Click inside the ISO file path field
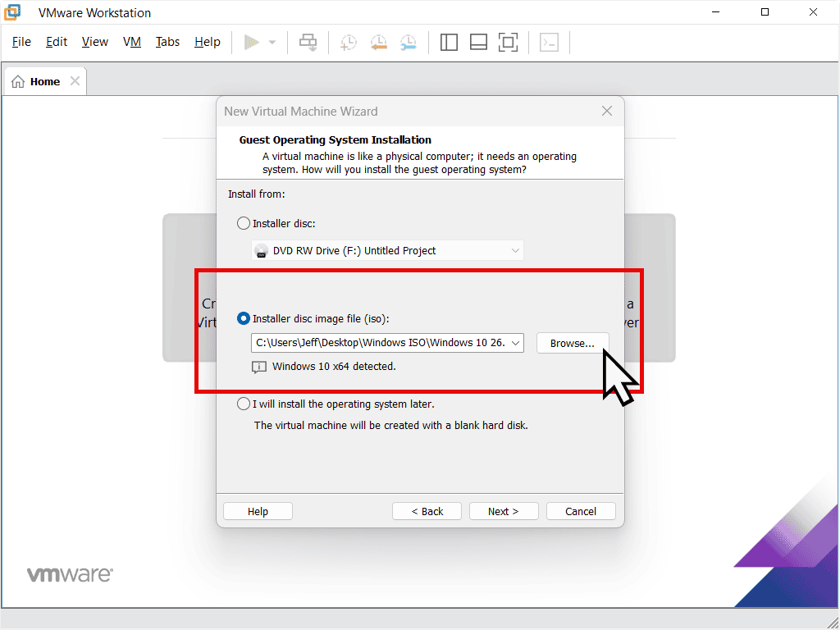Viewport: 840px width, 630px height. coord(379,343)
